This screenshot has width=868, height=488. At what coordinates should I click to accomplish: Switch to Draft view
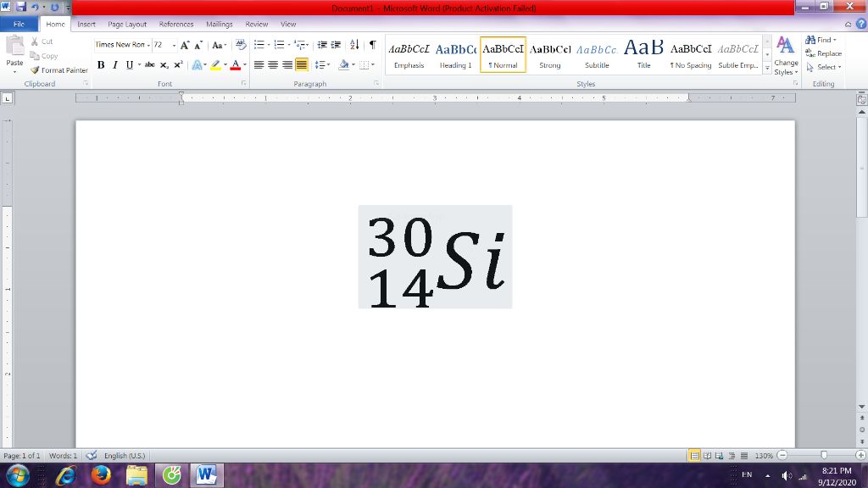[x=744, y=455]
